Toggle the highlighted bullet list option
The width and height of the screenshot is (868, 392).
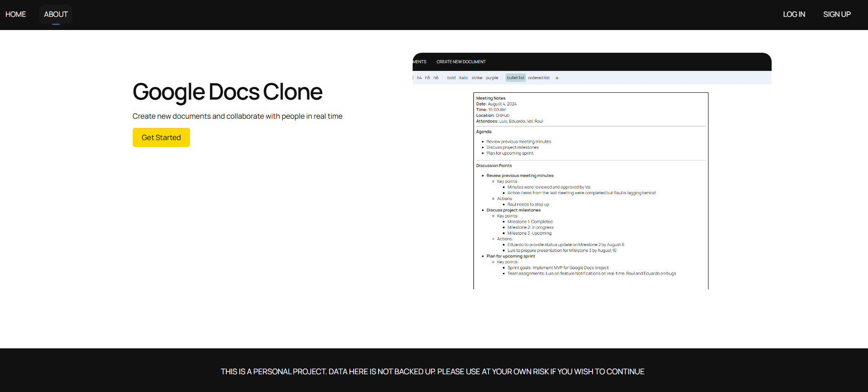click(x=515, y=78)
